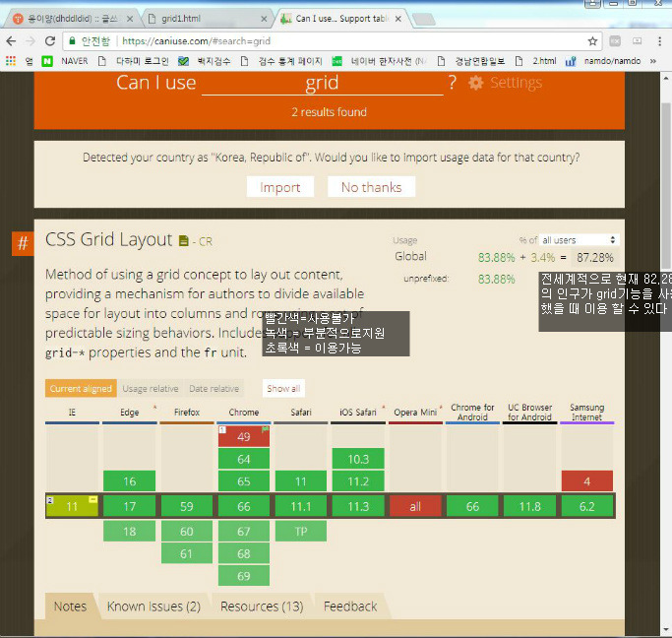Open the 2.html bookmark
The width and height of the screenshot is (672, 638).
pyautogui.click(x=538, y=61)
